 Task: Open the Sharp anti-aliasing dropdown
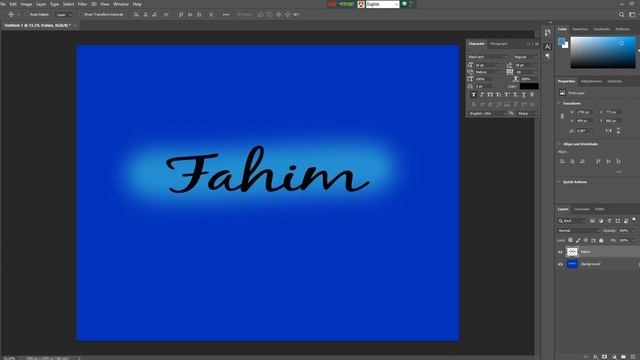(527, 113)
